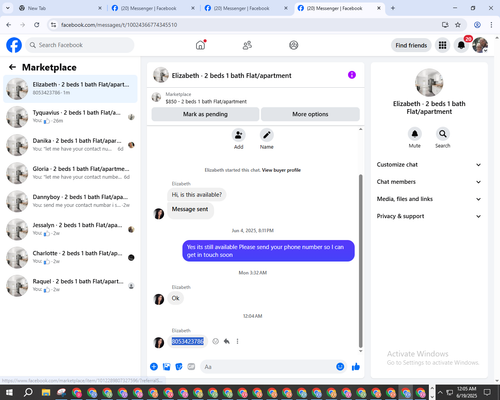Open Gloria conversation
The width and height of the screenshot is (500, 400).
(70, 173)
